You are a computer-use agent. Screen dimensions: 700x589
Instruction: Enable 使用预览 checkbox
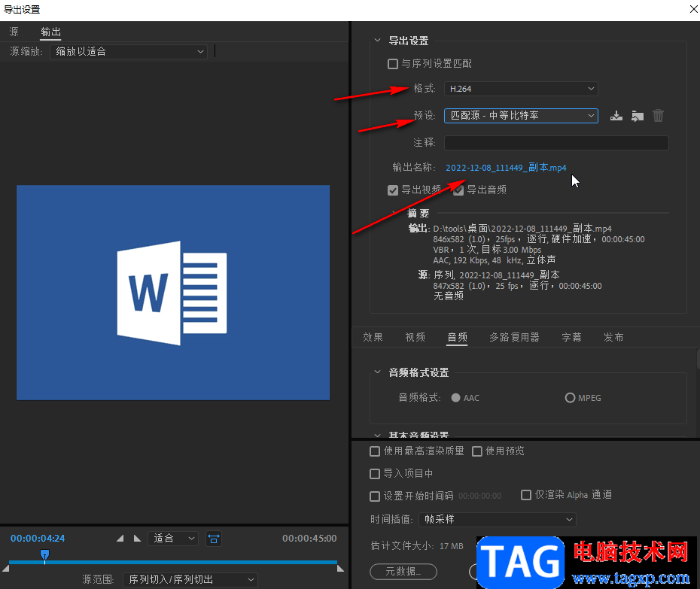(x=476, y=451)
